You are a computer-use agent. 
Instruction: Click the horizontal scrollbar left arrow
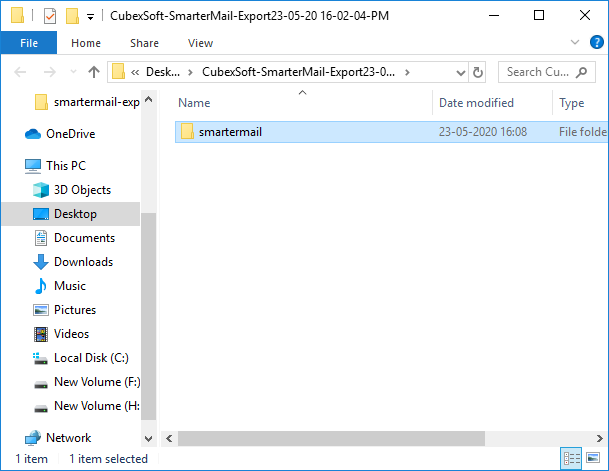coord(169,439)
